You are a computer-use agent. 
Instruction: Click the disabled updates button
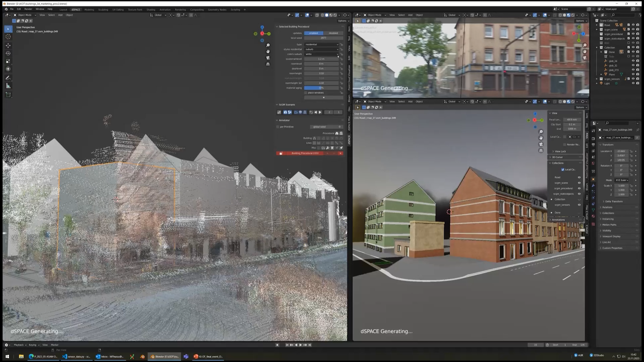click(333, 33)
